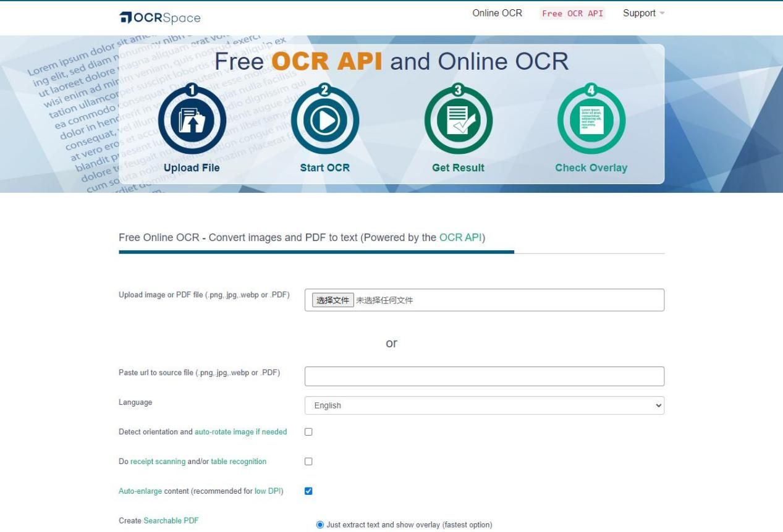Click the Start OCR play icon
783x532 pixels.
tap(325, 120)
